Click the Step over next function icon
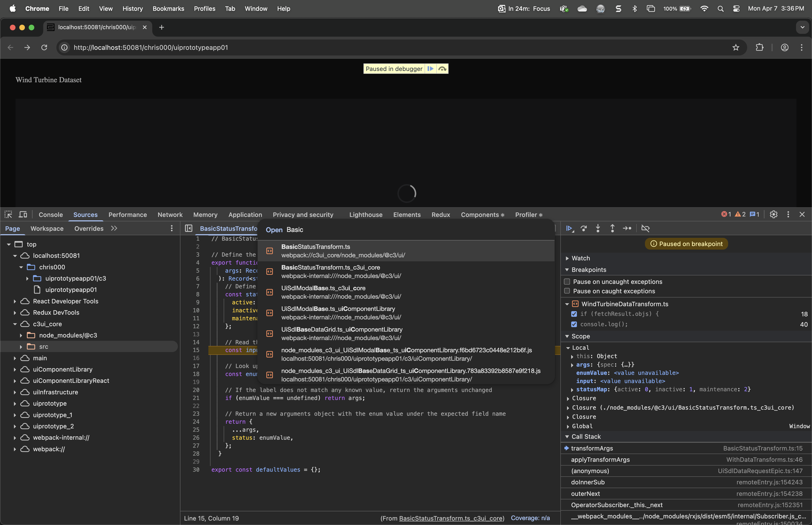 584,228
